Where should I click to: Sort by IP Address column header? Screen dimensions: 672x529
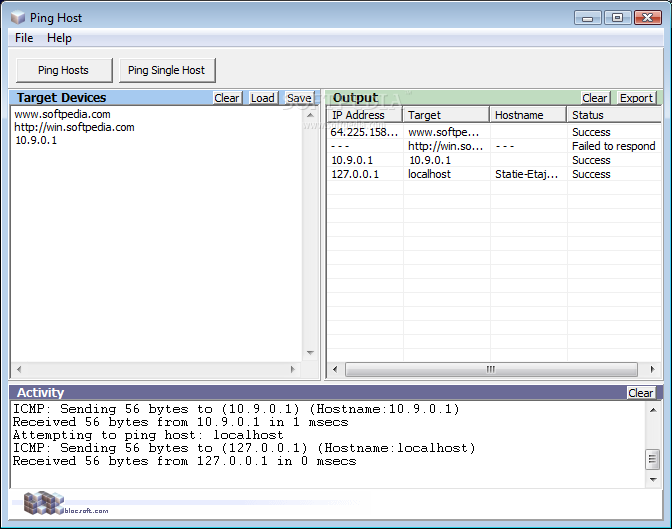pos(364,115)
